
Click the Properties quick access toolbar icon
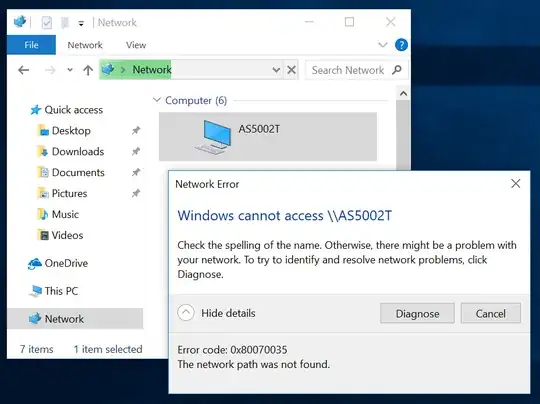[x=46, y=23]
